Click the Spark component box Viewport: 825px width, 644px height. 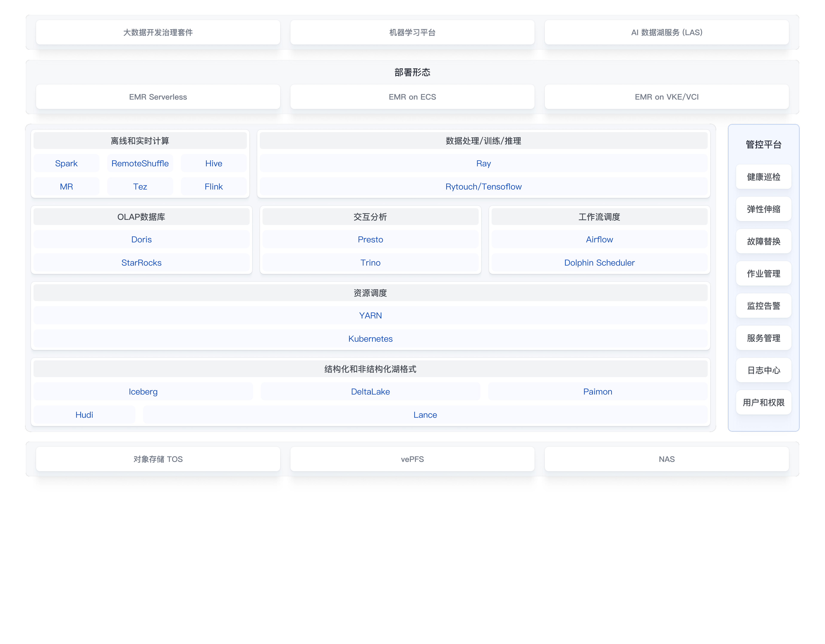[66, 163]
